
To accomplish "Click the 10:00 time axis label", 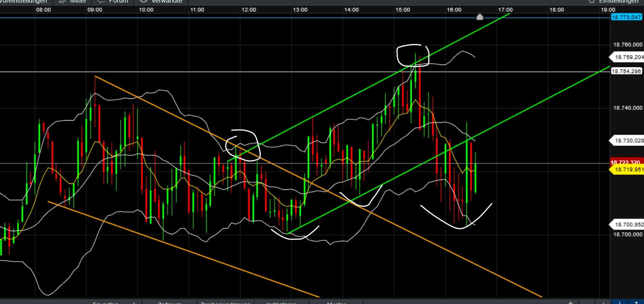I will click(x=146, y=9).
